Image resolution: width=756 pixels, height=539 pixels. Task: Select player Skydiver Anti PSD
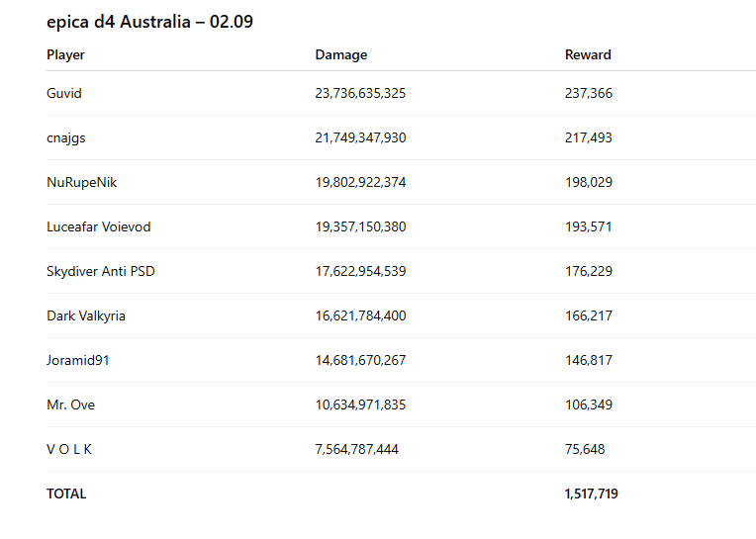pyautogui.click(x=101, y=272)
